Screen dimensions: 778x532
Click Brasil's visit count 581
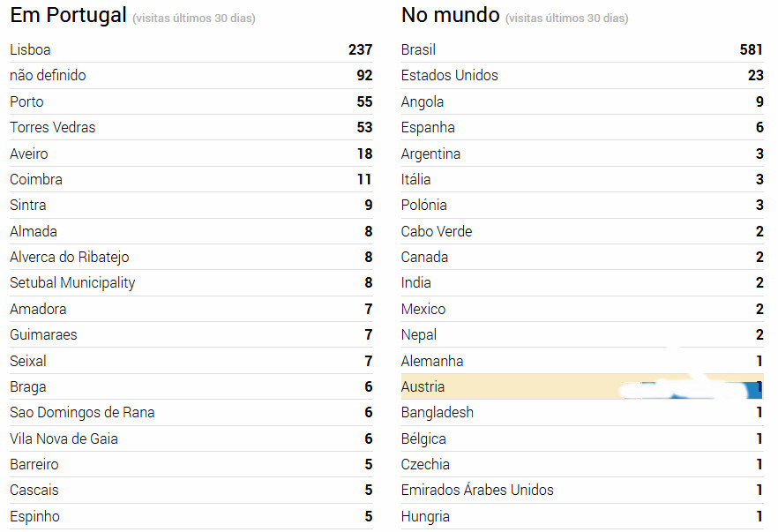pyautogui.click(x=751, y=50)
